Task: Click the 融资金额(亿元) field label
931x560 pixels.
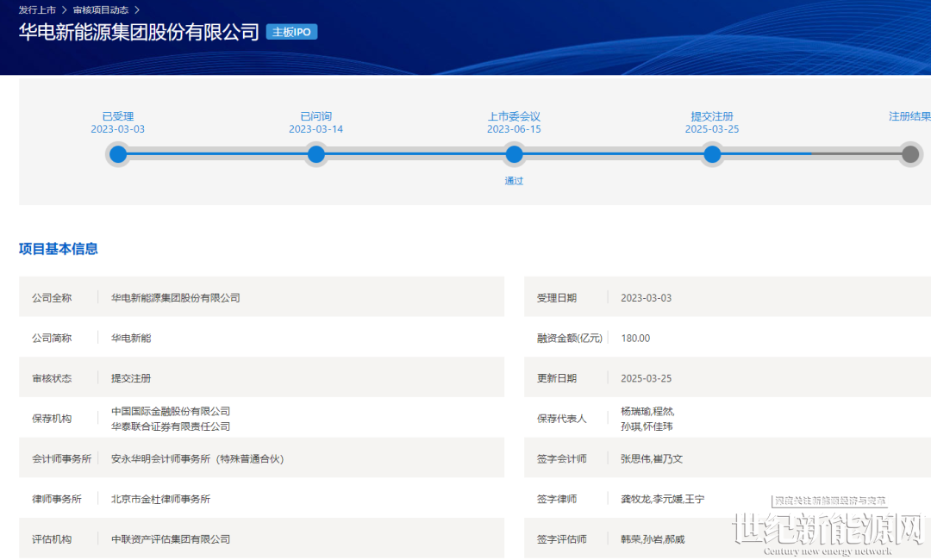Action: click(570, 338)
